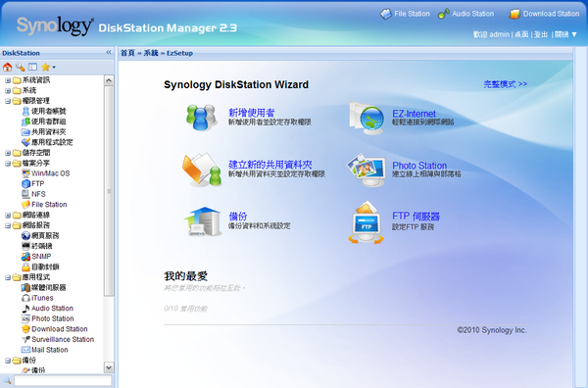Select 使用者群組 in the tree
The image size is (588, 388).
tap(44, 121)
